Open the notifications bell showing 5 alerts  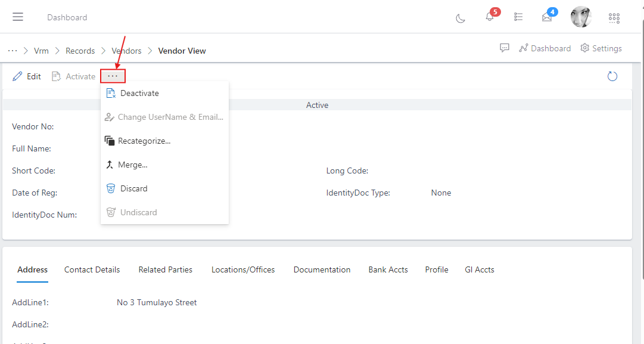(x=489, y=17)
